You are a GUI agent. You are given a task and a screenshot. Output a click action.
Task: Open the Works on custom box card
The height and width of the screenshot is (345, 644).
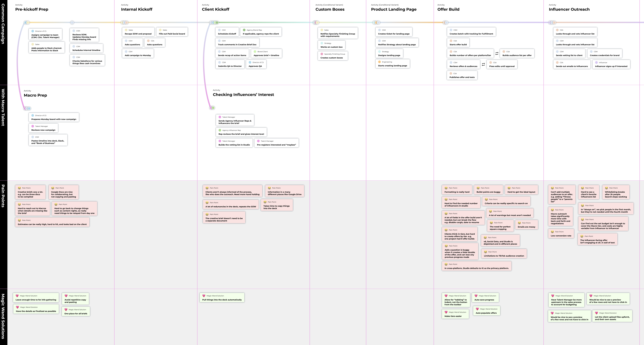coord(332,45)
